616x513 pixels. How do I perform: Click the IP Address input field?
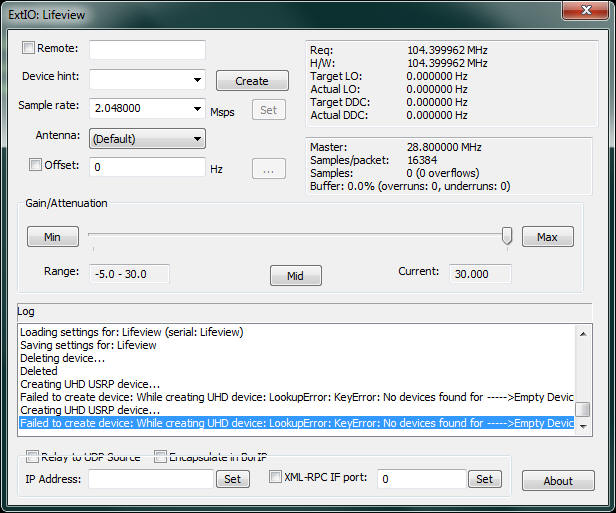tap(151, 479)
